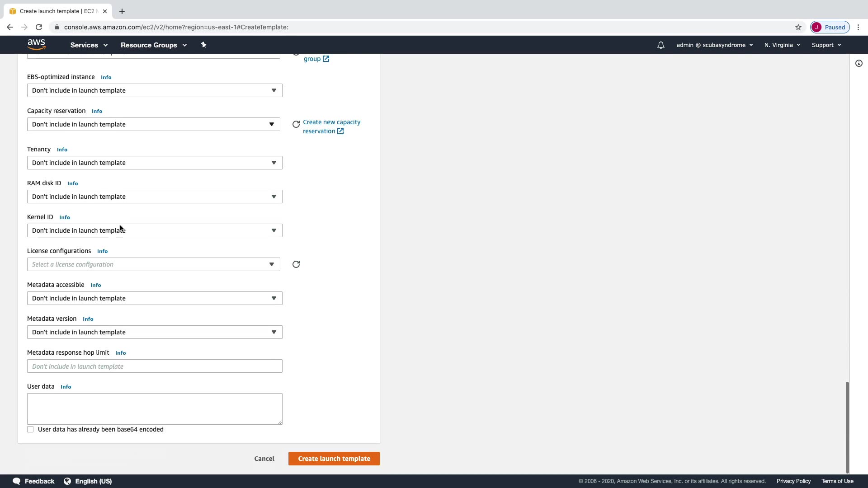Open the Services menu

(89, 45)
